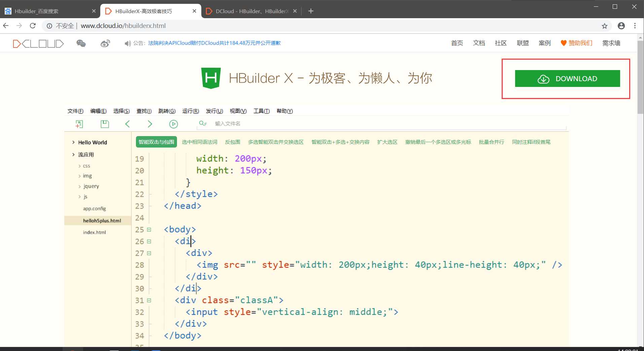Viewport: 644px width, 351px height.
Task: Open the 社区 navigation link
Action: pyautogui.click(x=501, y=43)
